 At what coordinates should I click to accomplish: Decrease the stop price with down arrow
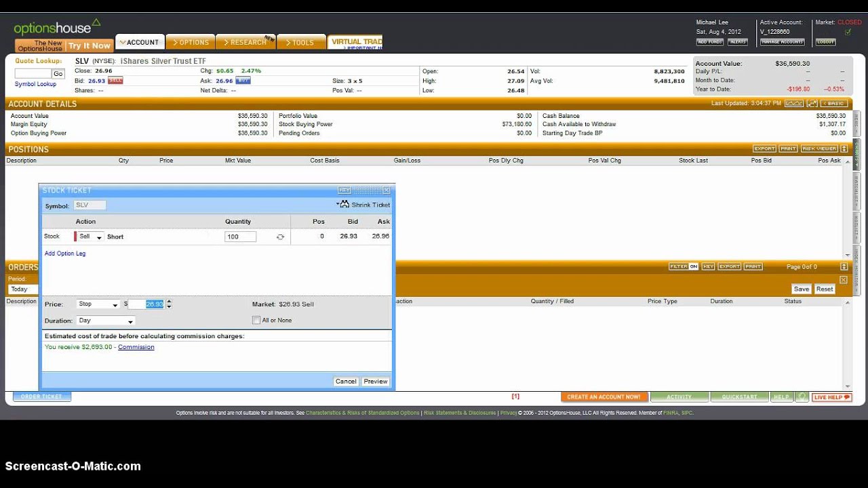tap(169, 306)
